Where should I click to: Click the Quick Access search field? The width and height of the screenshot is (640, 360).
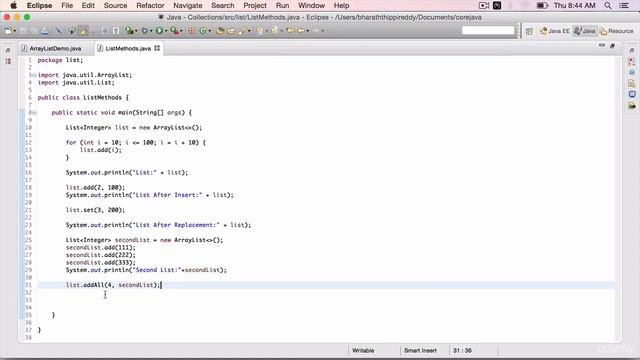488,31
